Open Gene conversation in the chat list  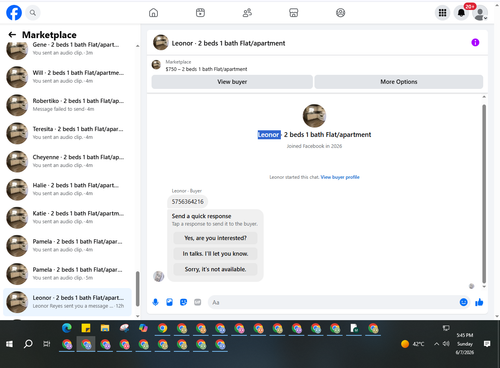click(x=67, y=49)
